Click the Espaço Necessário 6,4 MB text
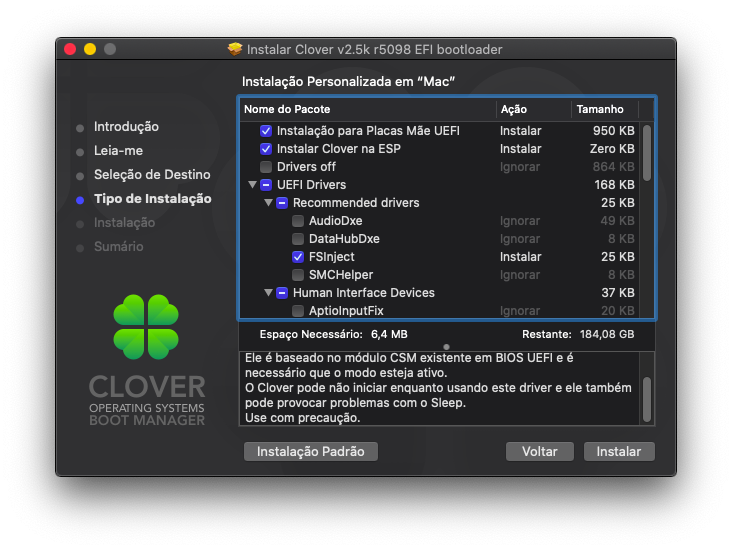The height and width of the screenshot is (550, 732). 333,334
